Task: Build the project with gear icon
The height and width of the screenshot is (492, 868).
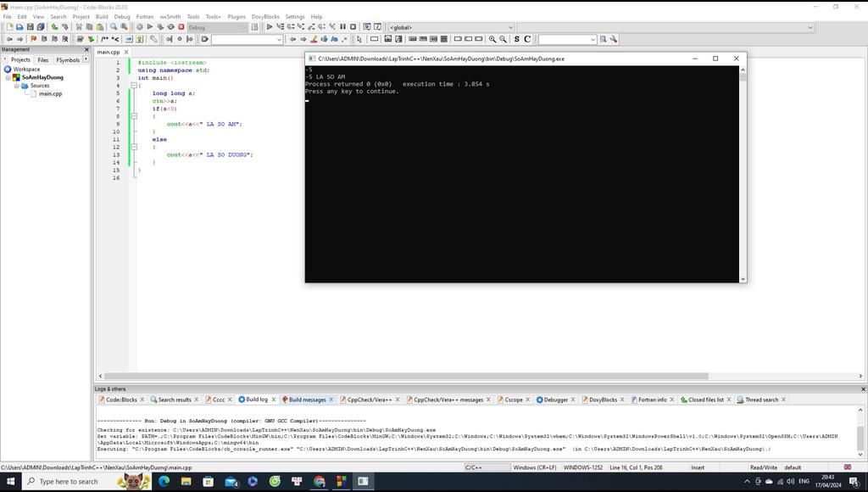Action: pos(140,26)
